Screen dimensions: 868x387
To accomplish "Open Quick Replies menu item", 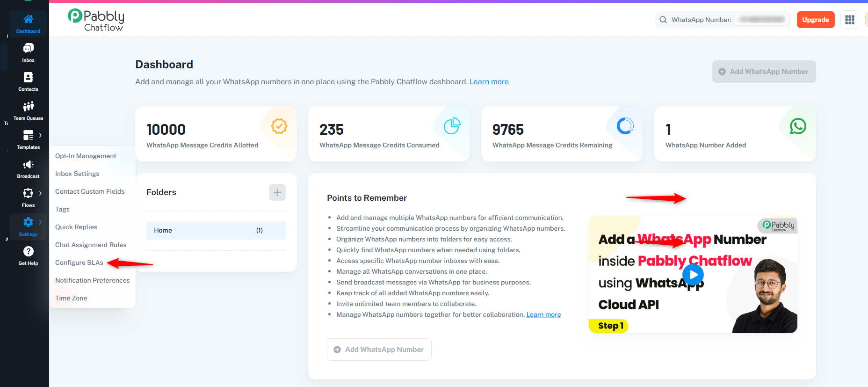I will coord(76,227).
